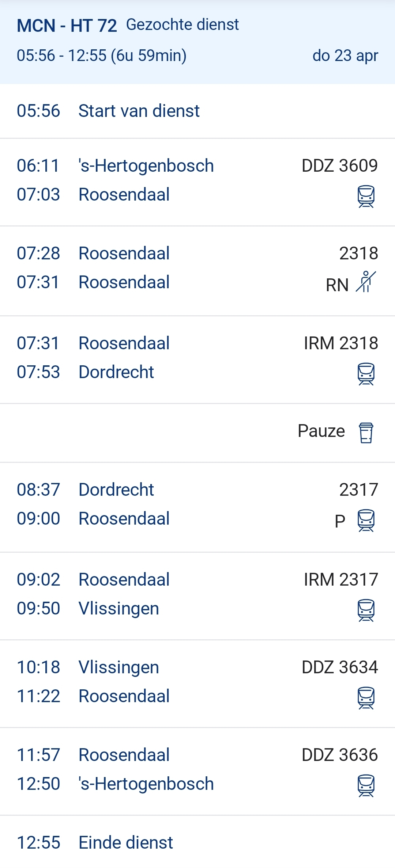Image resolution: width=395 pixels, height=868 pixels.
Task: Open the 09:50 Vlissingen arrival row
Action: point(88,609)
